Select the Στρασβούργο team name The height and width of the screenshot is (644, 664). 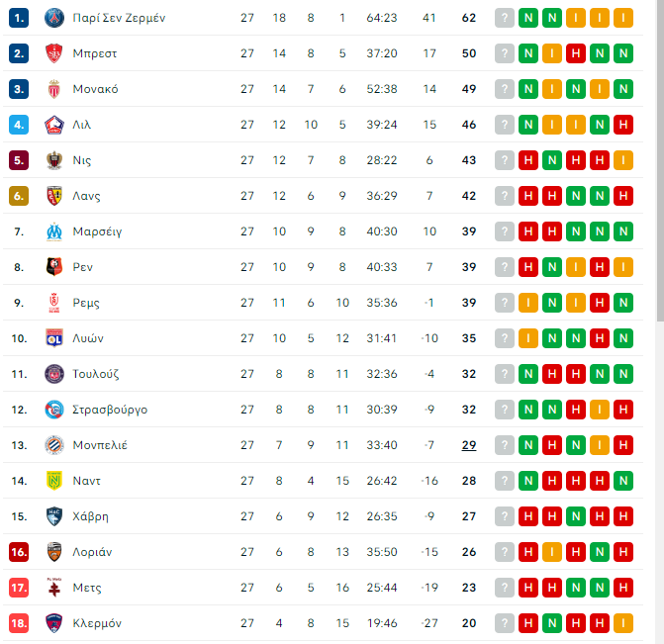[x=110, y=410]
